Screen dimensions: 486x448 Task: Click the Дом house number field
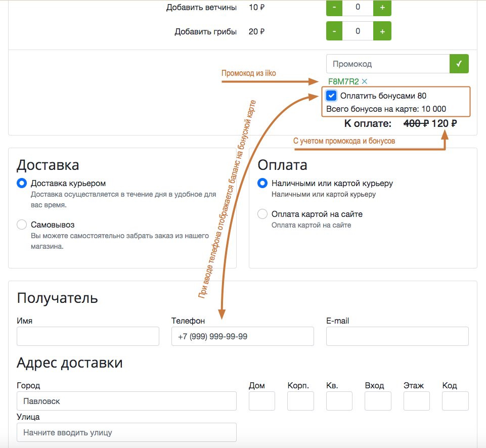pos(262,401)
